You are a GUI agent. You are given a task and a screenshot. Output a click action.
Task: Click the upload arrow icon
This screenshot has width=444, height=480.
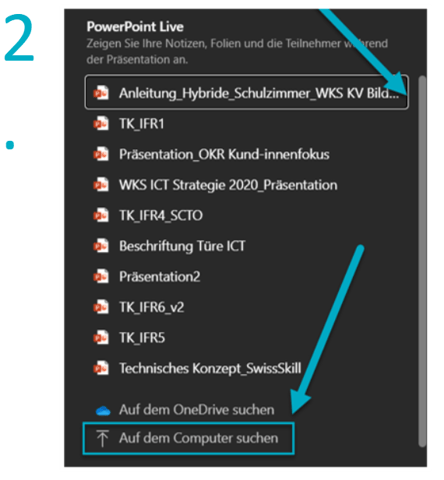pyautogui.click(x=102, y=438)
